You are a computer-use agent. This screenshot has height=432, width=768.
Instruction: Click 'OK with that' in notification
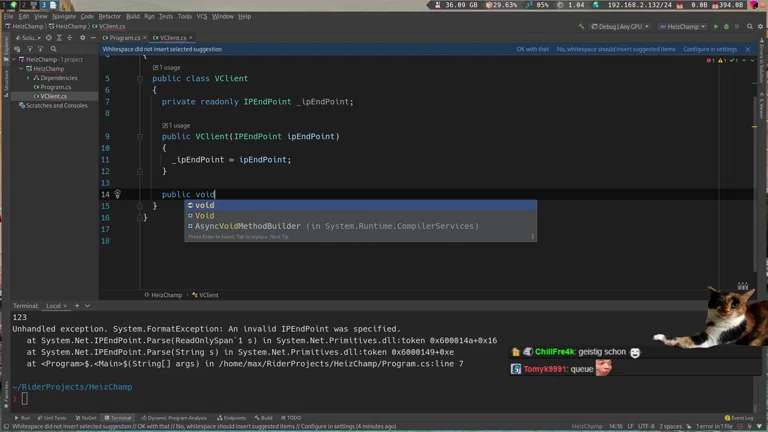point(532,49)
